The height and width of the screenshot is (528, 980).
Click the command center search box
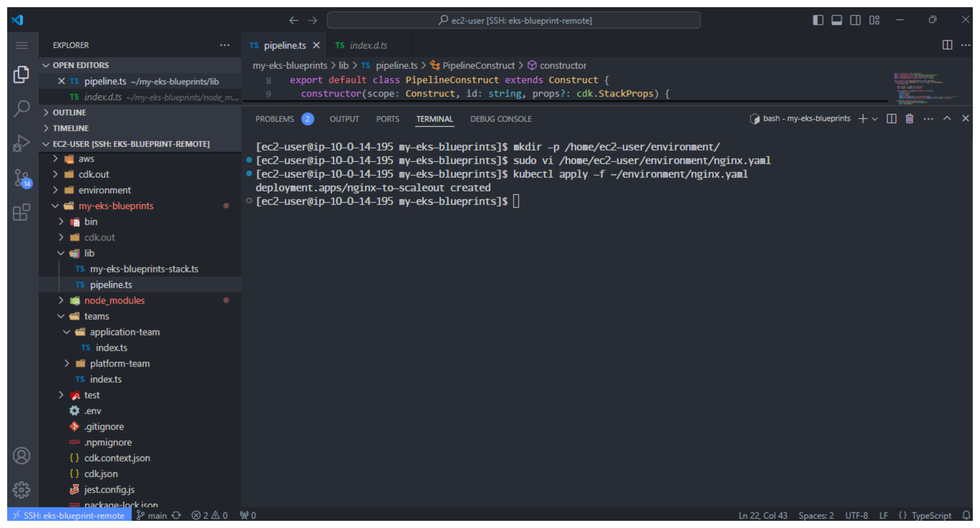point(514,20)
